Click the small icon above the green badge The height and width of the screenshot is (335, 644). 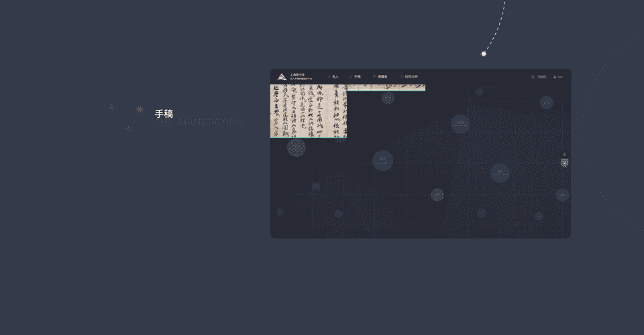(564, 154)
